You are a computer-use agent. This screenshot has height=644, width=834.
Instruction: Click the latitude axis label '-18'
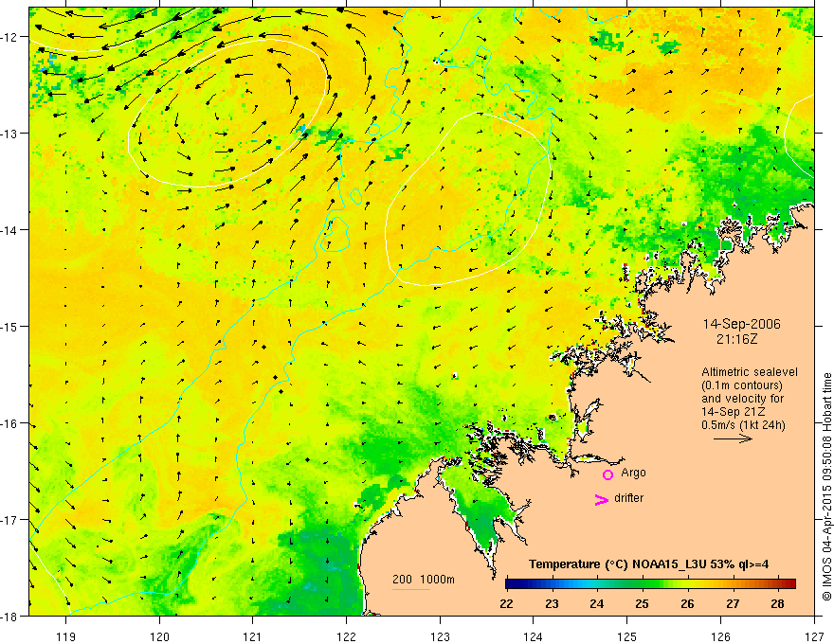click(x=10, y=617)
